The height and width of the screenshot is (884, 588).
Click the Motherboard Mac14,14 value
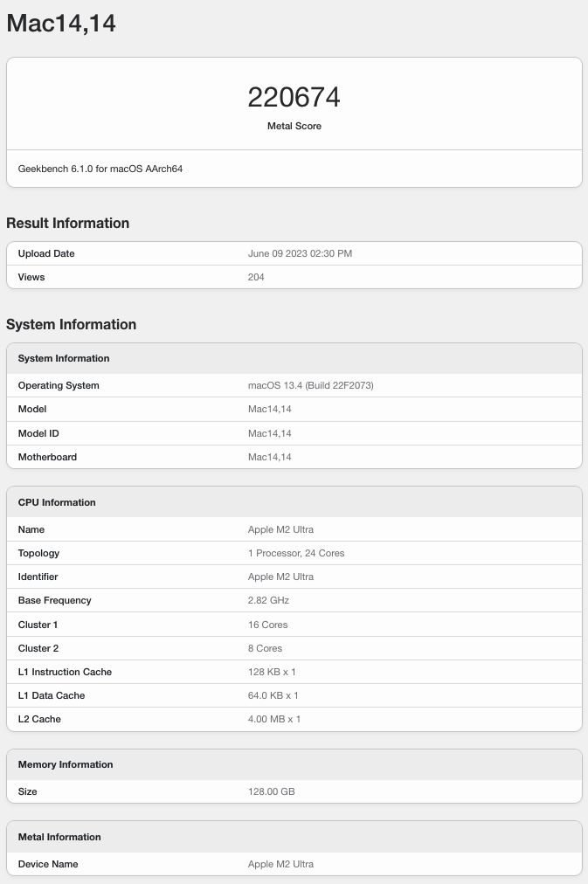click(x=270, y=457)
